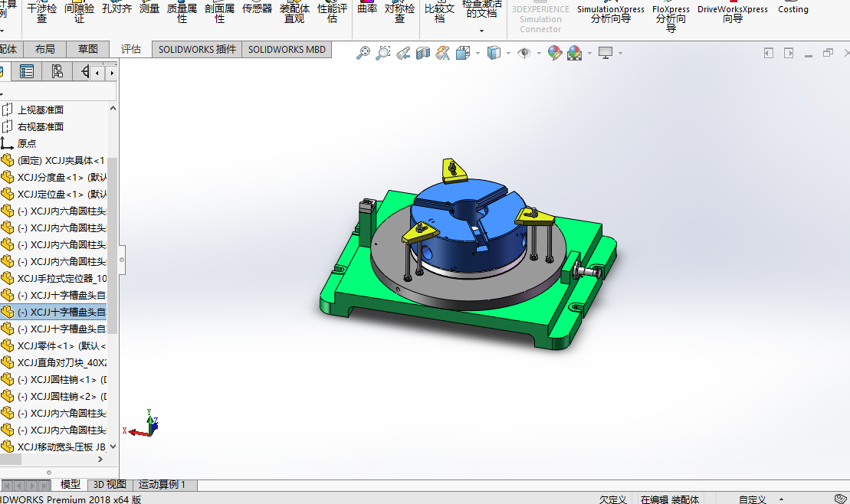Switch to SOLIDWORKS 插件 tab
This screenshot has height=504, width=850.
(197, 49)
